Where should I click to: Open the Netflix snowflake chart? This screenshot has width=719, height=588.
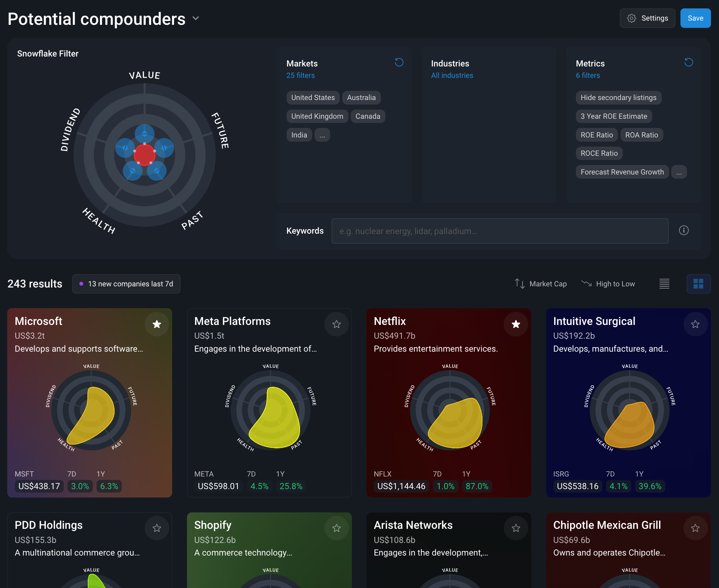[450, 410]
